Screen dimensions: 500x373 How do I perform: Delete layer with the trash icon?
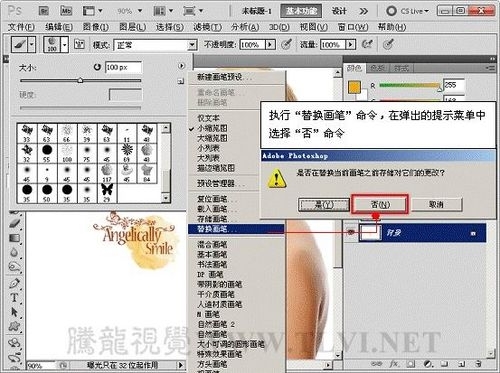point(478,364)
